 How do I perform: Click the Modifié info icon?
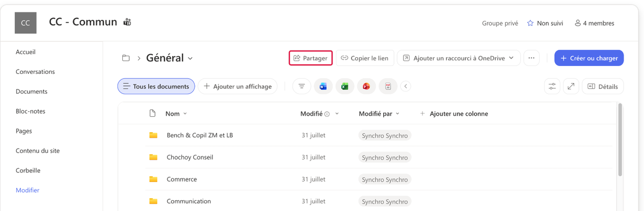pyautogui.click(x=327, y=114)
